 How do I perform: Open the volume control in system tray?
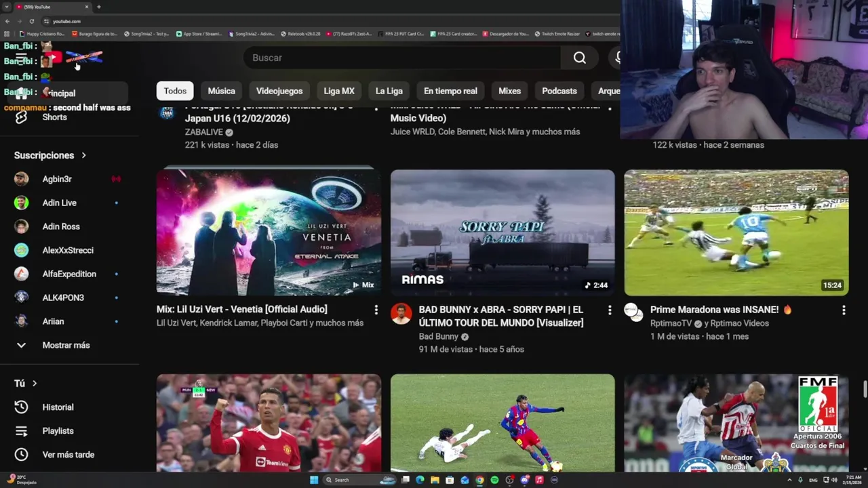click(x=834, y=480)
